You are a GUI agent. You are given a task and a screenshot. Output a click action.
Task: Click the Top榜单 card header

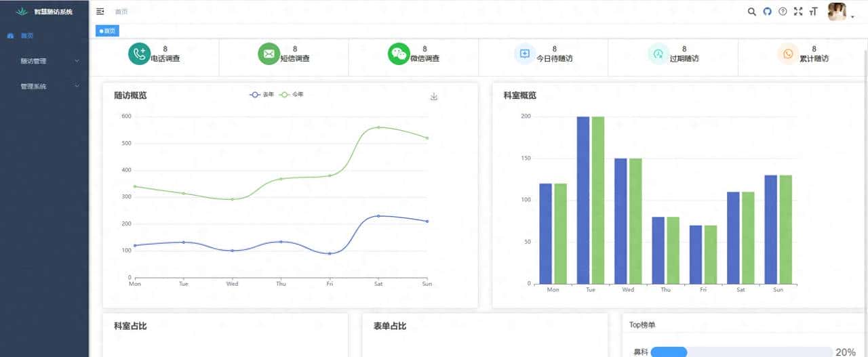pyautogui.click(x=743, y=324)
